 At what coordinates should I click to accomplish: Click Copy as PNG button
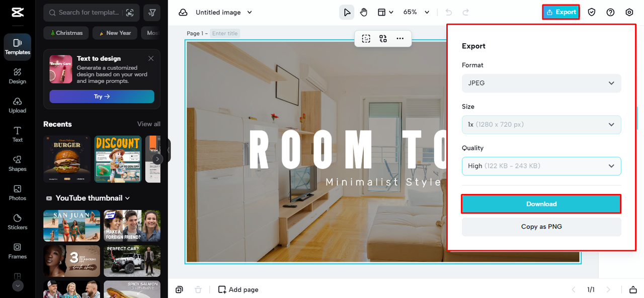(x=541, y=227)
